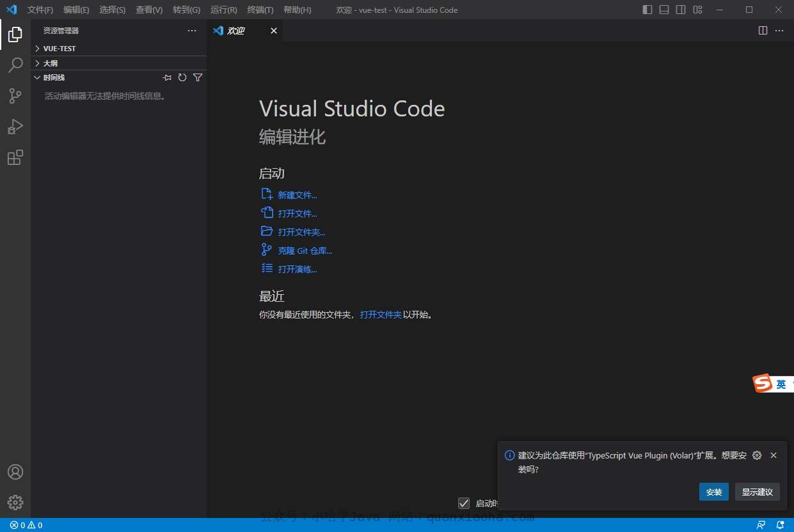794x532 pixels.
Task: Switch Sogou input language 英 indicator
Action: click(x=781, y=384)
